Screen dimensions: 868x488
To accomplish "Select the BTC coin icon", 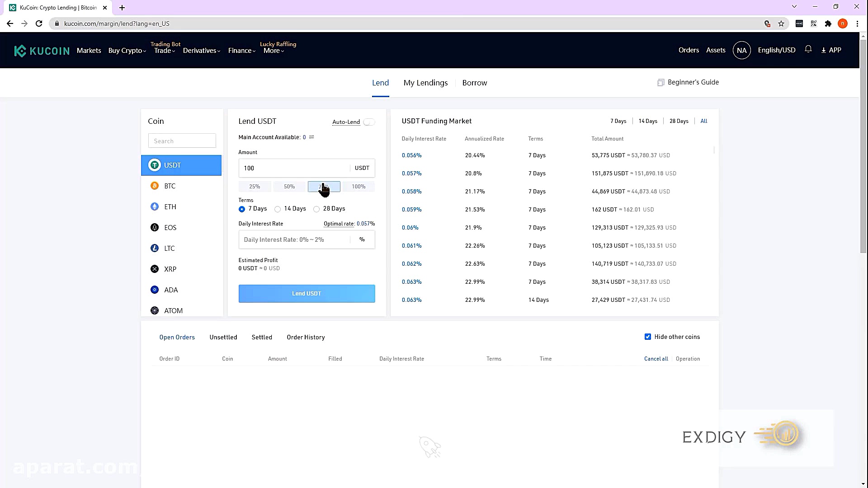I will [x=155, y=186].
